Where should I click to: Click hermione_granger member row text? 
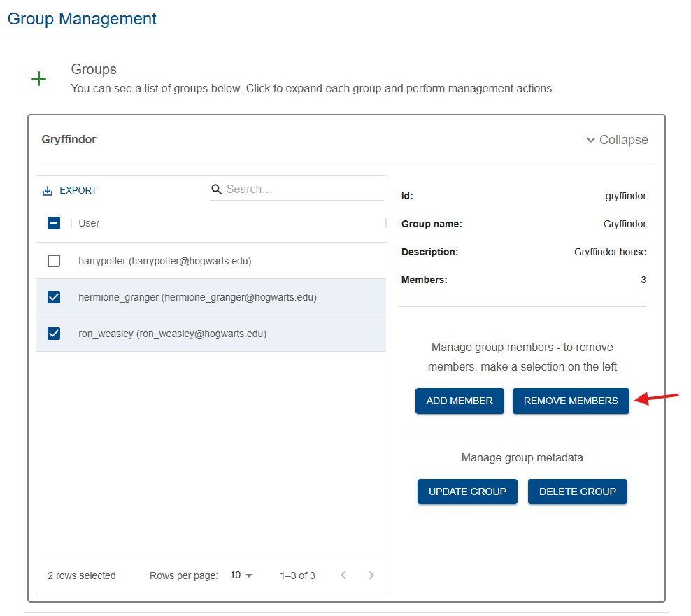click(x=197, y=297)
